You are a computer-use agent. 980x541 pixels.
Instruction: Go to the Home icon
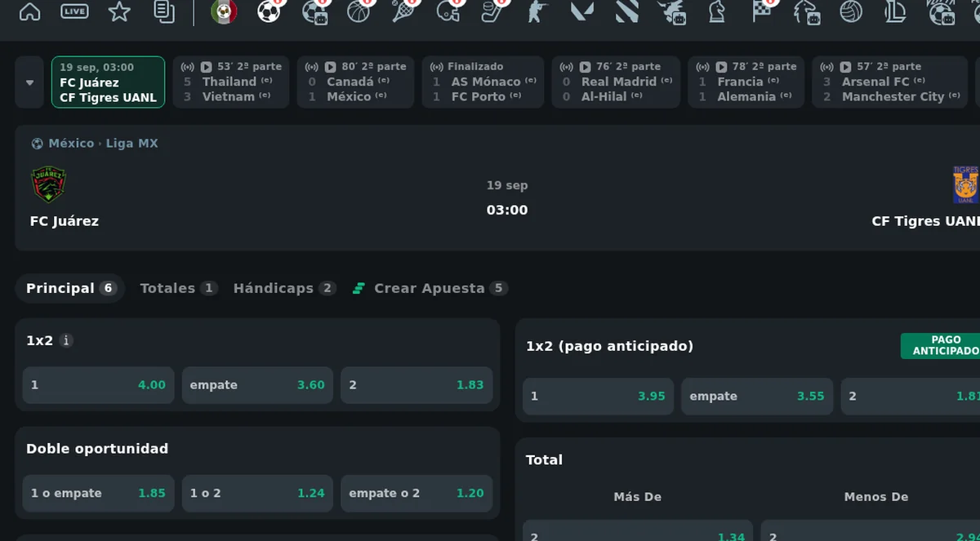pos(29,11)
